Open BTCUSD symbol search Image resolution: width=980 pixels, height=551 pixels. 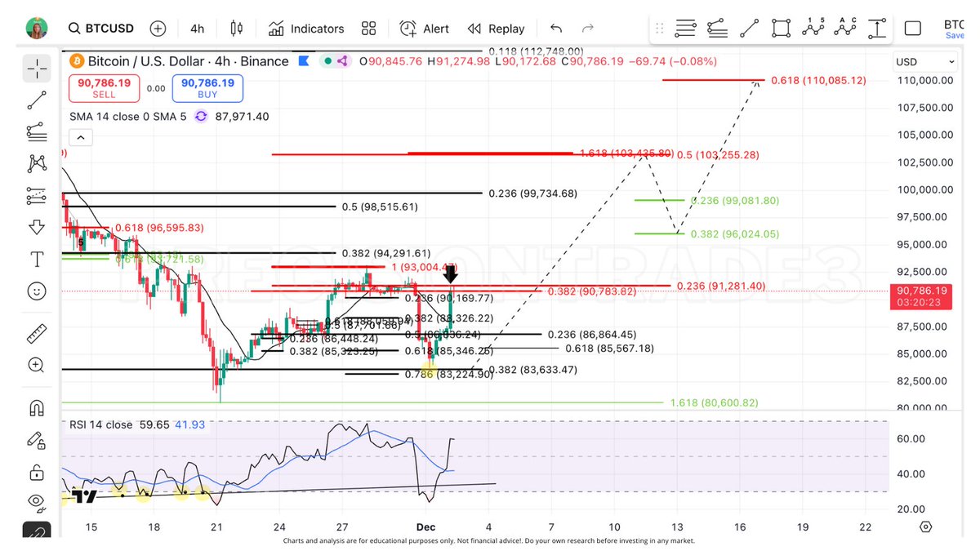click(x=100, y=29)
